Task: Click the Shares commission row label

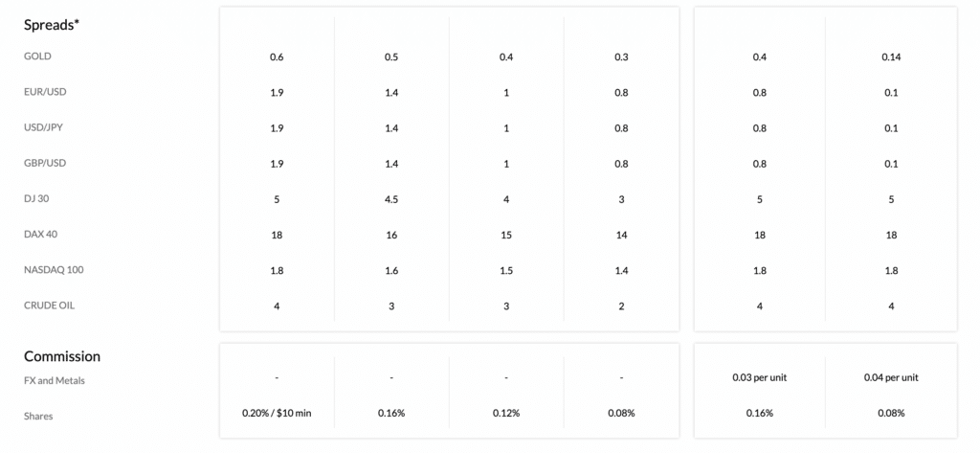Action: [38, 416]
